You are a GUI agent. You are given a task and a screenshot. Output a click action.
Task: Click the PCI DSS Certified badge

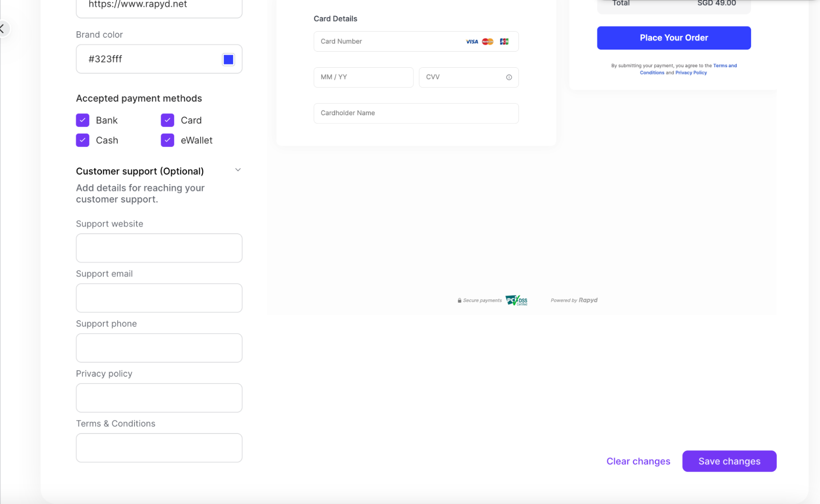coord(516,300)
